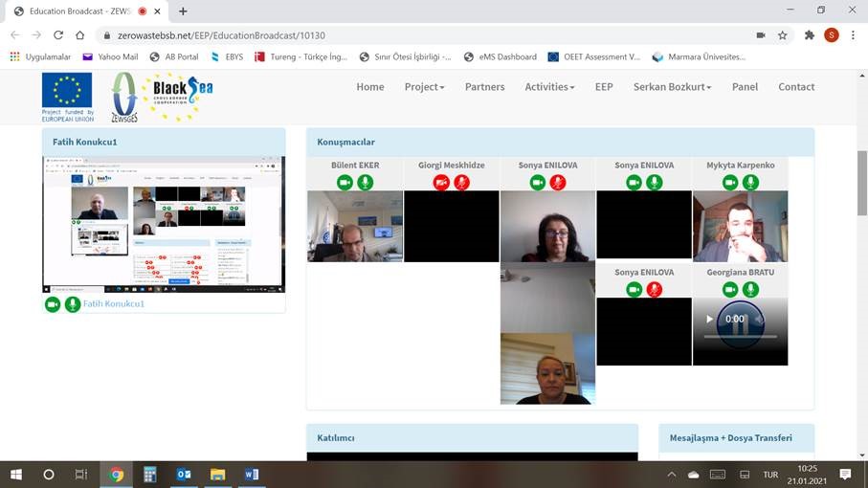
Task: Click Mykyta Karpenko's camera icon
Action: tap(730, 183)
